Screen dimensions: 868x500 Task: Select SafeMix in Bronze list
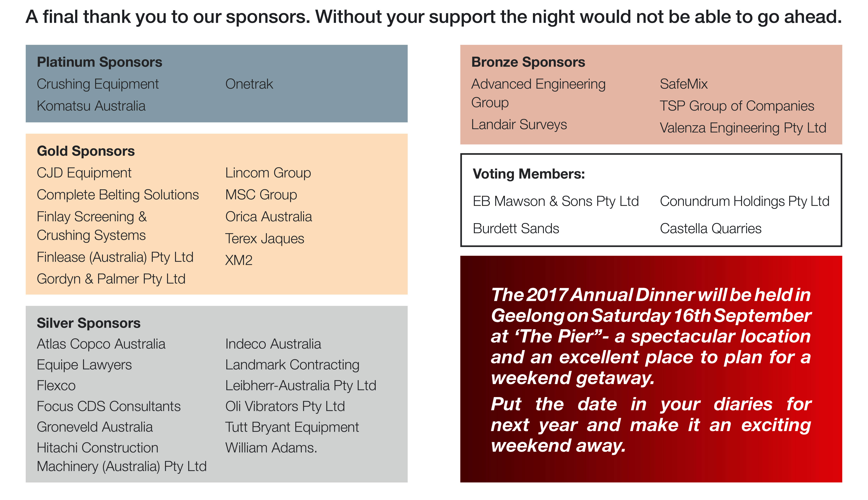click(x=684, y=84)
